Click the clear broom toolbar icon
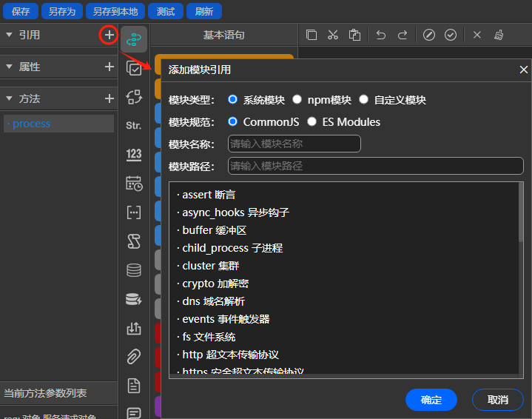This screenshot has height=419, width=532. click(x=499, y=35)
